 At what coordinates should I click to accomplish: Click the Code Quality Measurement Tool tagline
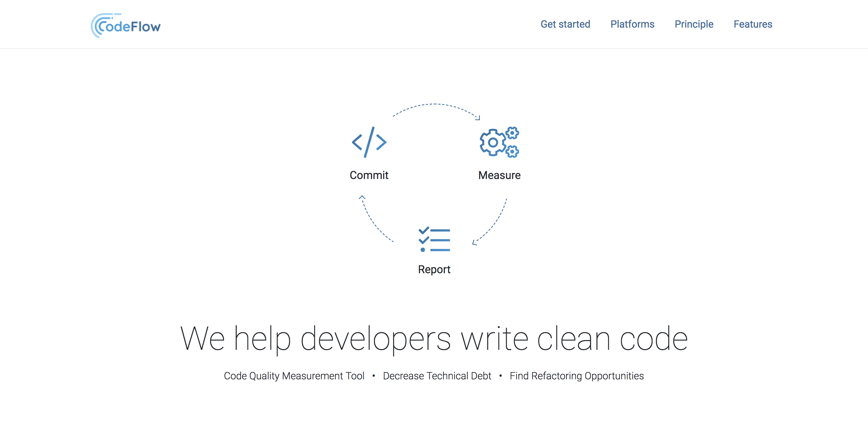tap(294, 376)
